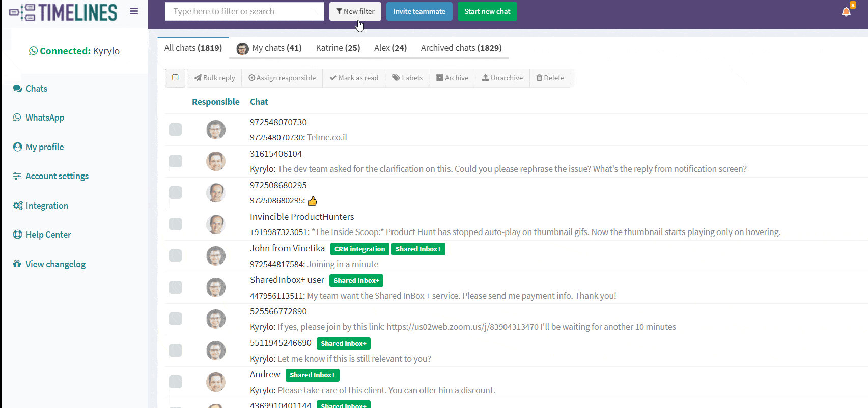868x408 pixels.
Task: Click the Unarchive toolbar button
Action: [x=502, y=78]
